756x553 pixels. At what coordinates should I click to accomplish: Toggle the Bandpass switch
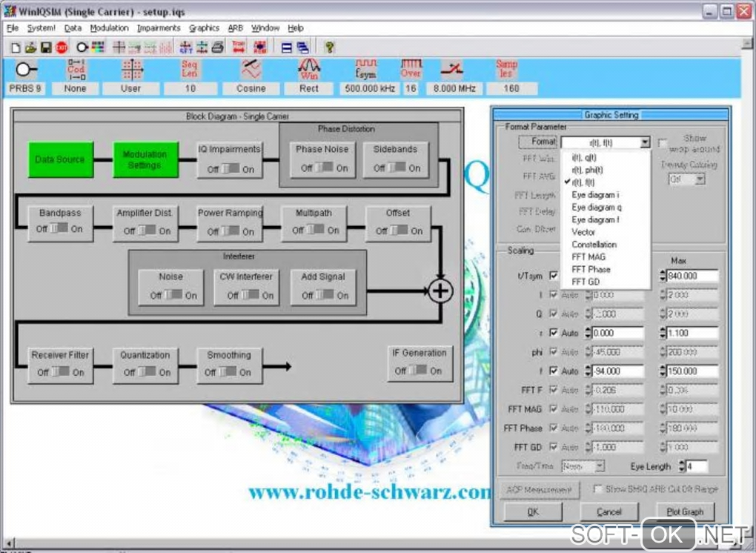coord(59,228)
